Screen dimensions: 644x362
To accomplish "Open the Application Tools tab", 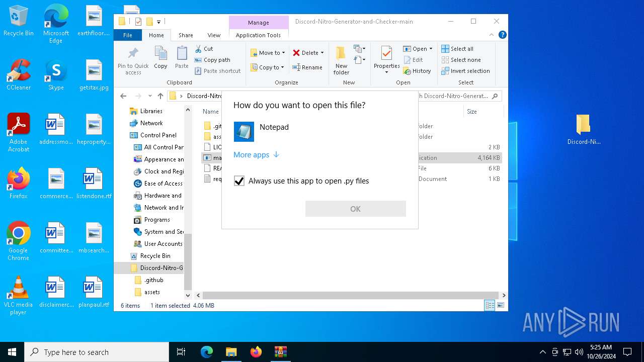I will 258,35.
